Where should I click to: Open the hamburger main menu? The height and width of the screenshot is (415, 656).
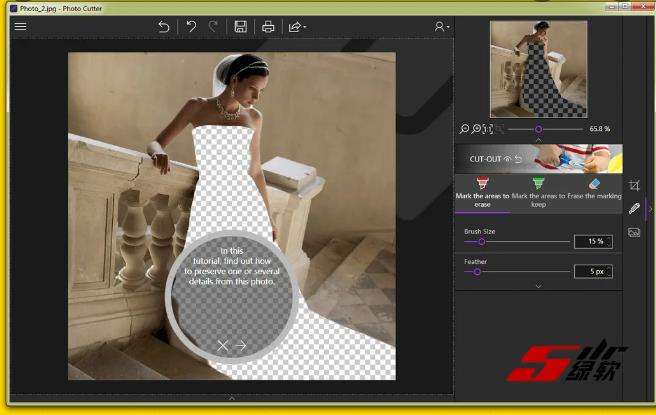(x=20, y=27)
